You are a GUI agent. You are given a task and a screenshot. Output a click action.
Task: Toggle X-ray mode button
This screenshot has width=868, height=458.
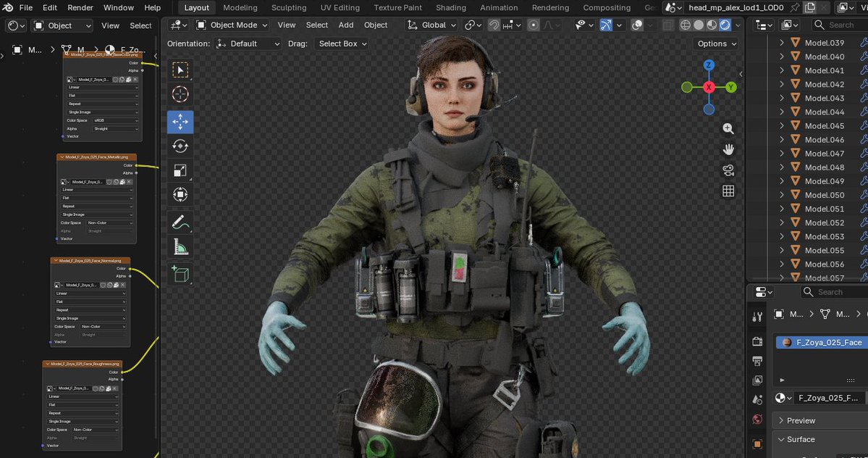(668, 25)
